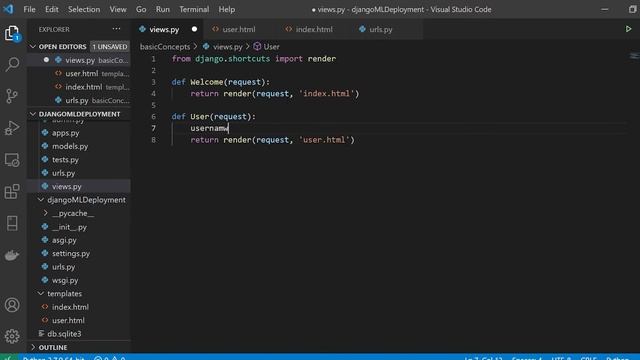
Task: Click the VS Code logo icon
Action: coord(8,9)
